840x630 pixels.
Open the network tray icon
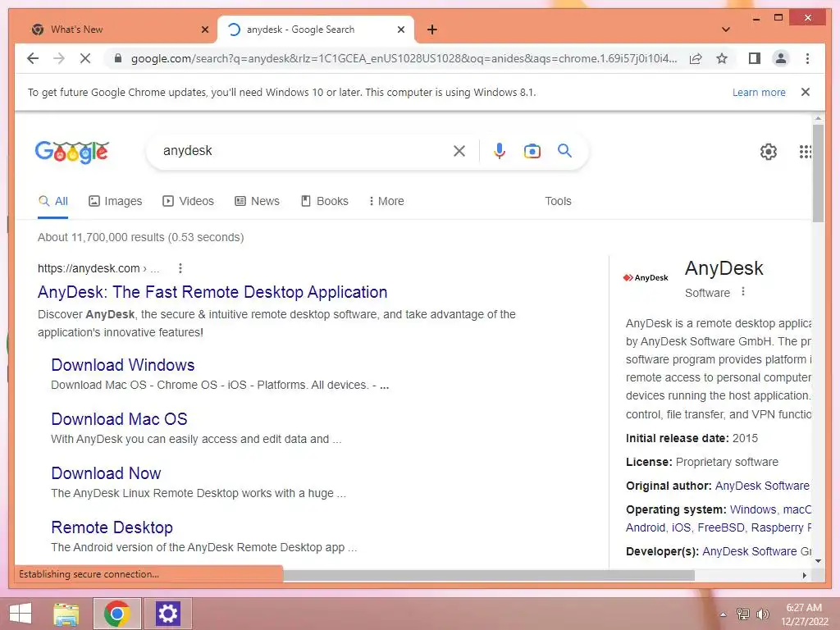click(743, 614)
